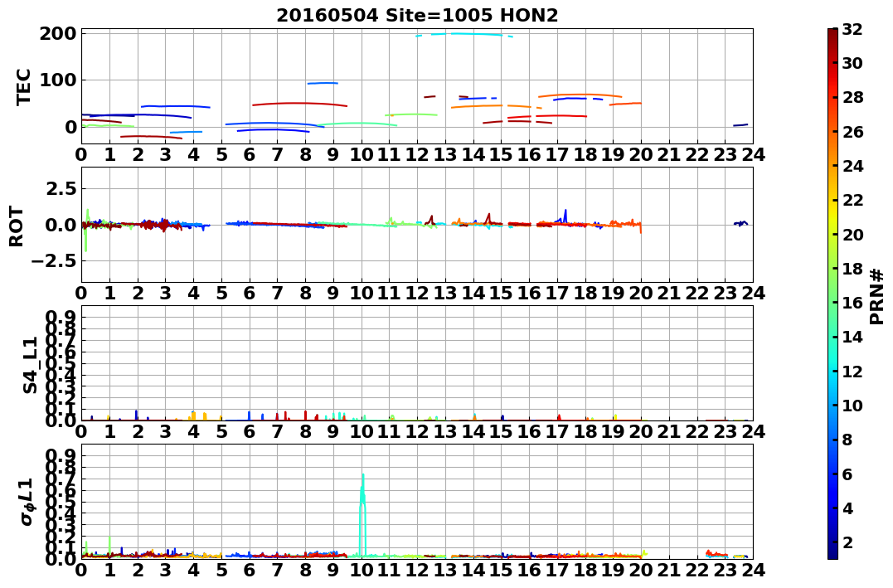Viewport: 893px width, 588px height.
Task: Select the '−2.5' tick on ROT axis
Action: coord(53,261)
